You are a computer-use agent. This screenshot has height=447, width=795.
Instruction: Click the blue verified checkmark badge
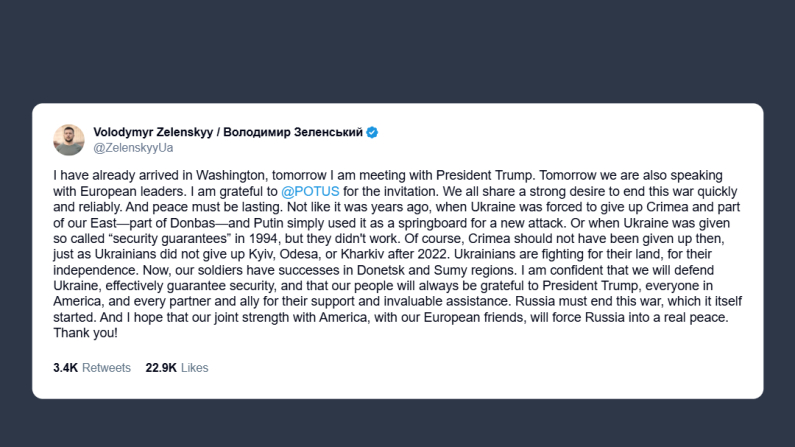click(x=372, y=132)
